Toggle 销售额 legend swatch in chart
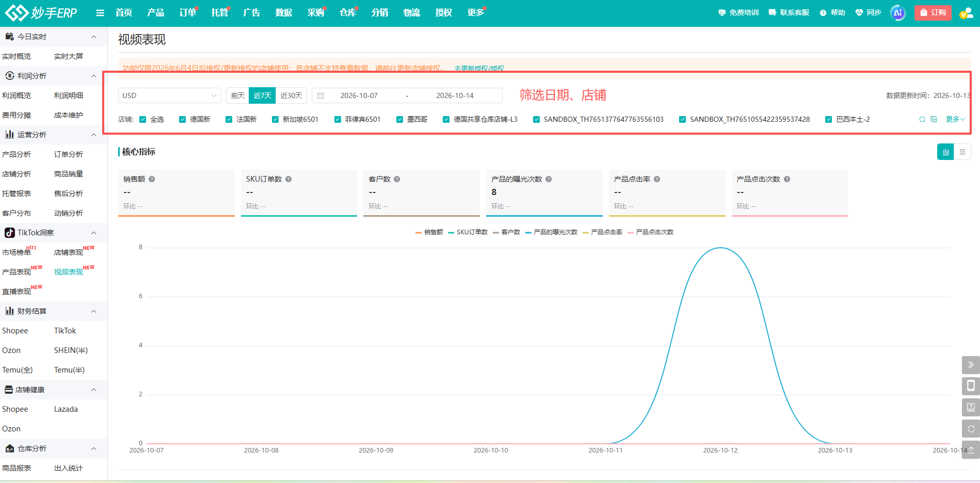980x483 pixels. click(x=419, y=232)
